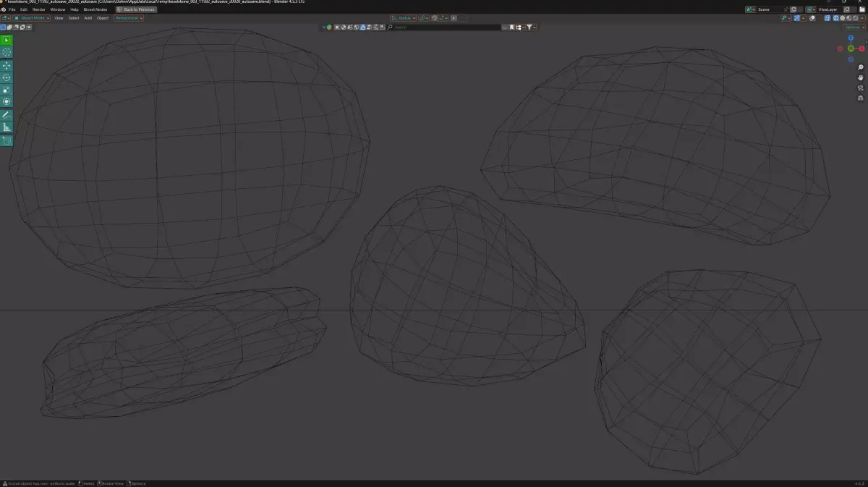Open the RetopoFlow dropdown

[x=129, y=17]
